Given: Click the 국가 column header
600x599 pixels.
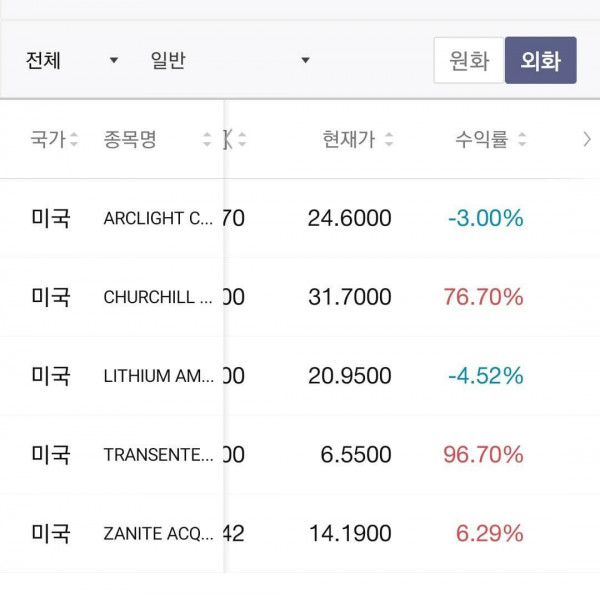Looking at the screenshot, I should click(x=48, y=139).
